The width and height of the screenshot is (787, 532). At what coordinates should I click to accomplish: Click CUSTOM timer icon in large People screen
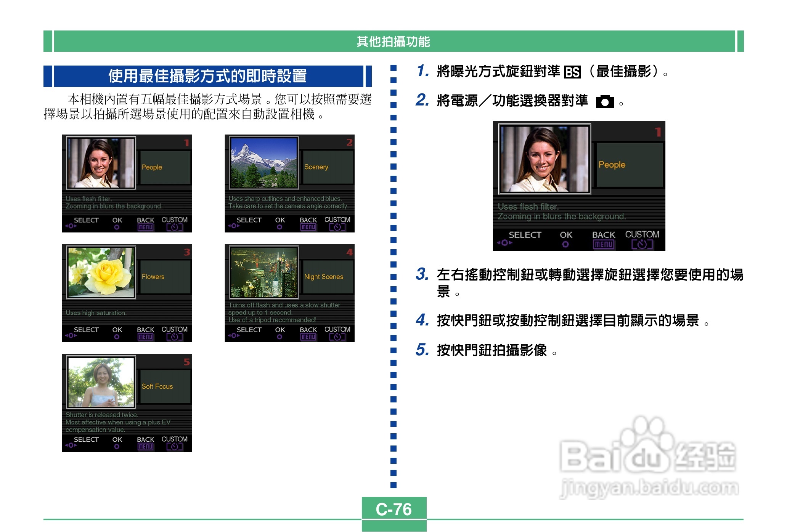(642, 244)
